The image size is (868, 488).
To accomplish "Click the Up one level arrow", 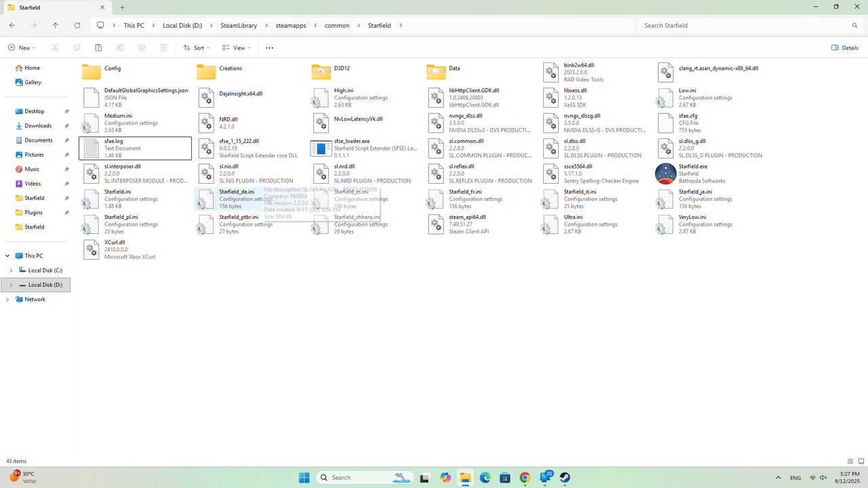I will 56,25.
